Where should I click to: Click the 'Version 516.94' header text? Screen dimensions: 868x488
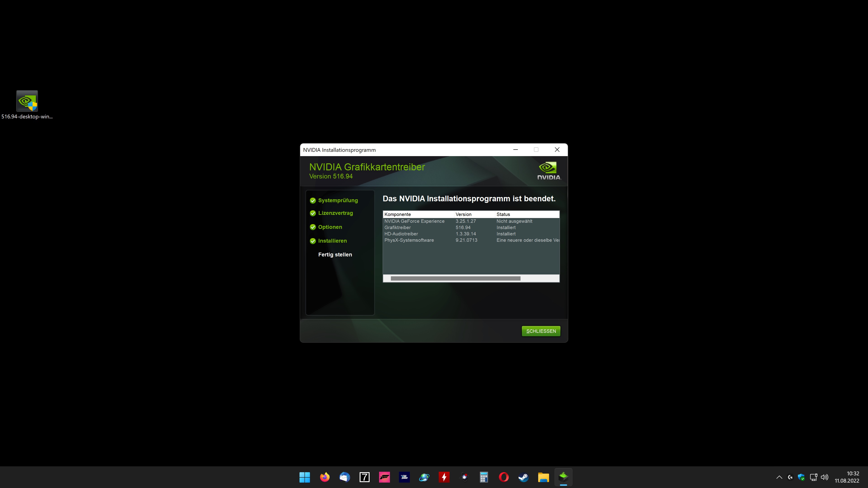click(x=331, y=176)
